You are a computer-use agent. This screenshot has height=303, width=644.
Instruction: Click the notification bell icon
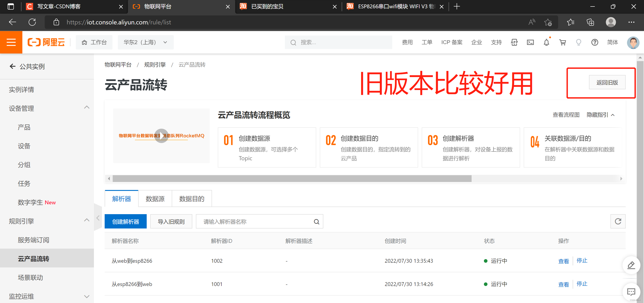click(546, 43)
